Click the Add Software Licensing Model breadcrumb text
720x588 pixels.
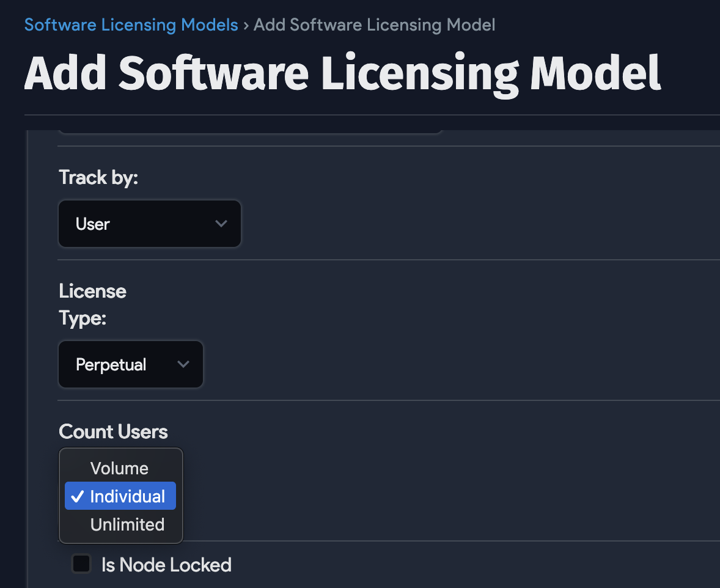(x=374, y=25)
